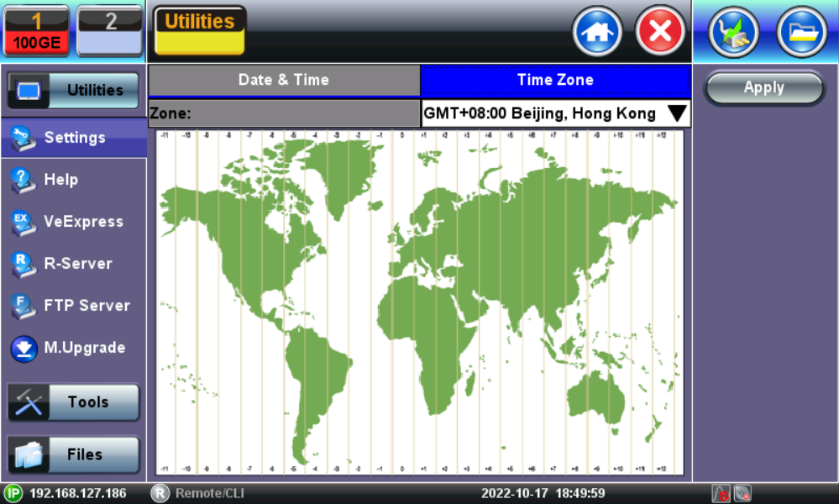This screenshot has height=504, width=839.
Task: Select the 100GE port 1 test slot
Action: coord(37,31)
